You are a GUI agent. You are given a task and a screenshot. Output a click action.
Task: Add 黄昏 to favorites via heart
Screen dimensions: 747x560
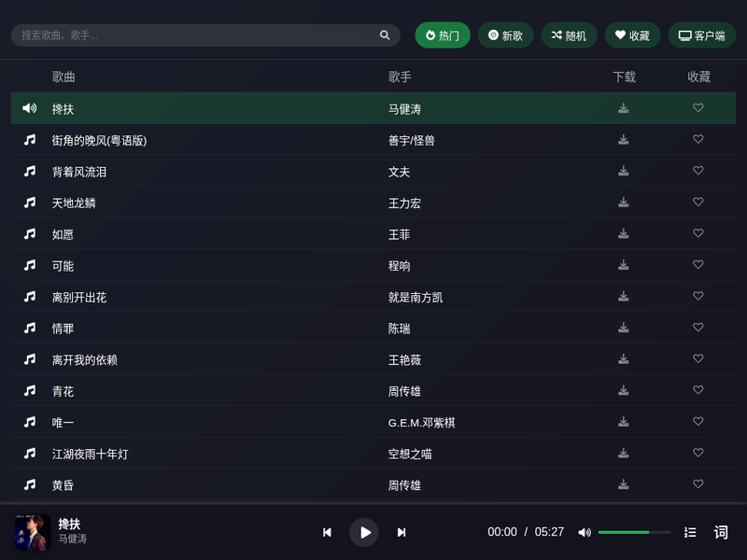[x=698, y=484]
